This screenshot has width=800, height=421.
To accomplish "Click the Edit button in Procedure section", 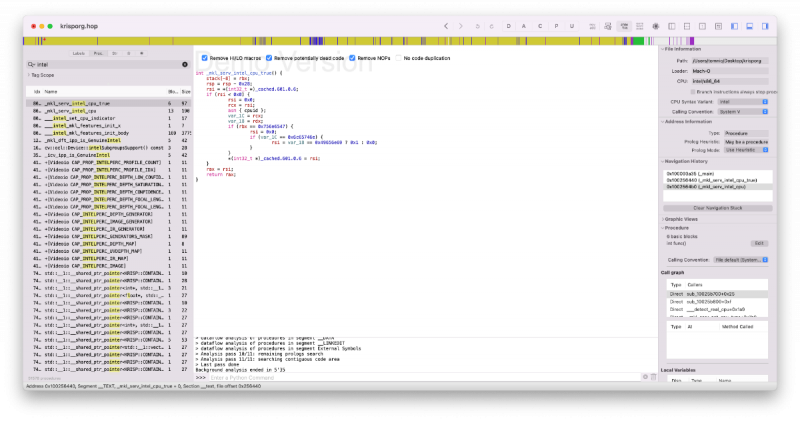I will pyautogui.click(x=758, y=242).
